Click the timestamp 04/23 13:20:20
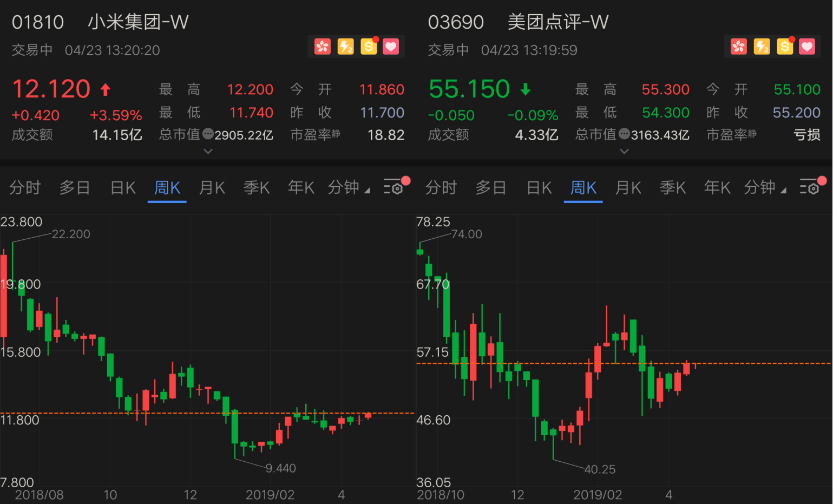The width and height of the screenshot is (833, 504). [113, 50]
